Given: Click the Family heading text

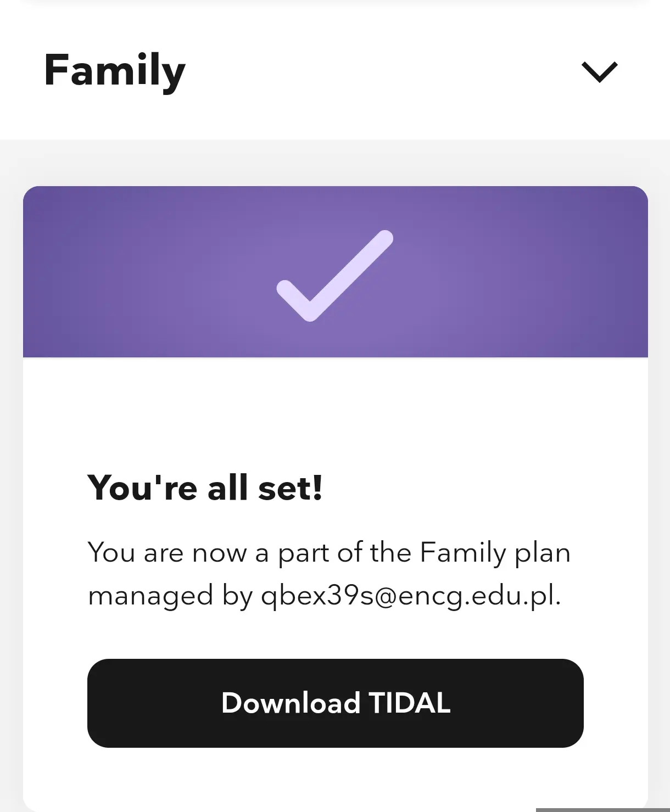Looking at the screenshot, I should pyautogui.click(x=115, y=71).
